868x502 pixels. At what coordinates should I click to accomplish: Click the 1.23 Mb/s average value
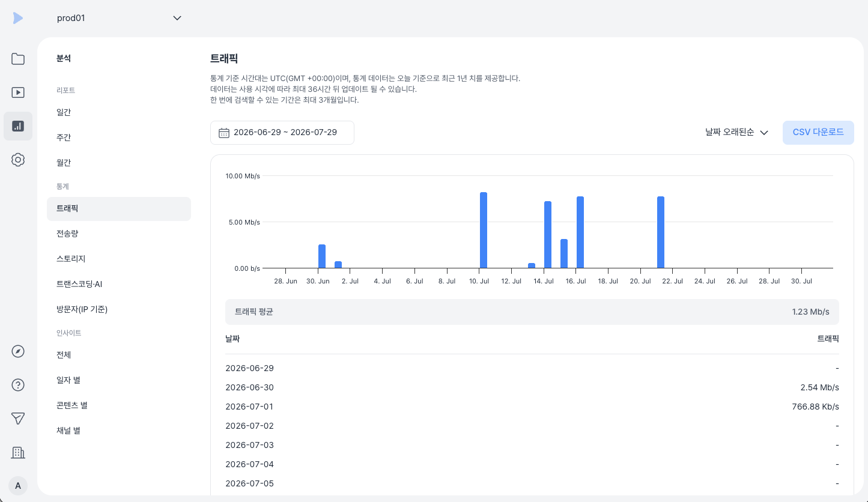coord(811,312)
